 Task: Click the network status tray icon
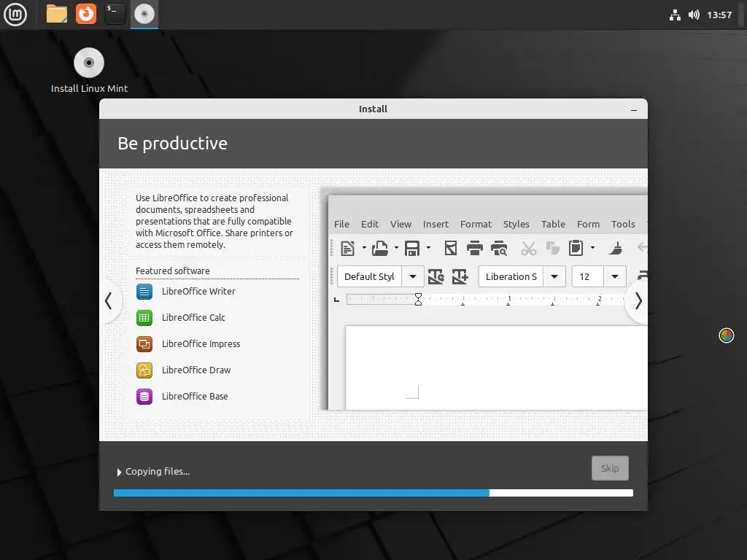pos(675,15)
